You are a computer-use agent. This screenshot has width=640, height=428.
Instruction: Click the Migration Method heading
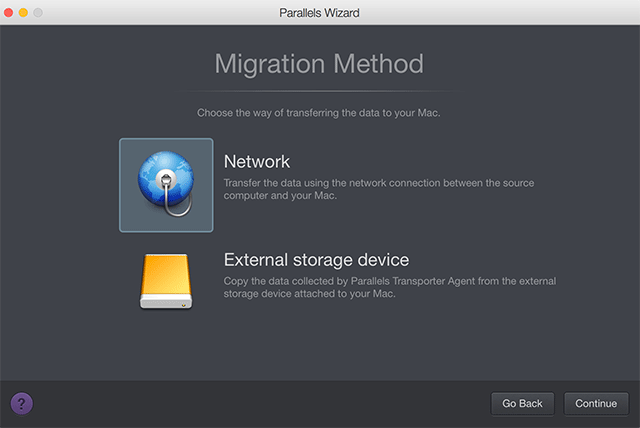click(x=319, y=64)
